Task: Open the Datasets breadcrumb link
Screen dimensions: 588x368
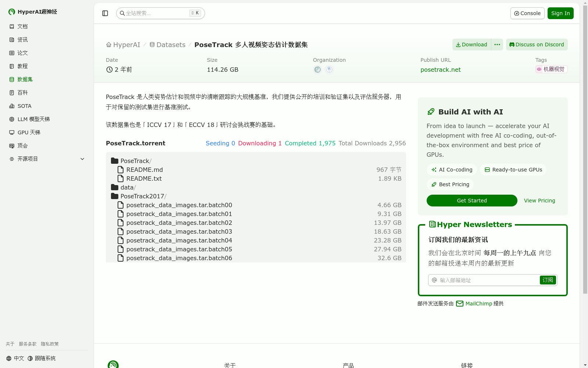Action: 168,45
